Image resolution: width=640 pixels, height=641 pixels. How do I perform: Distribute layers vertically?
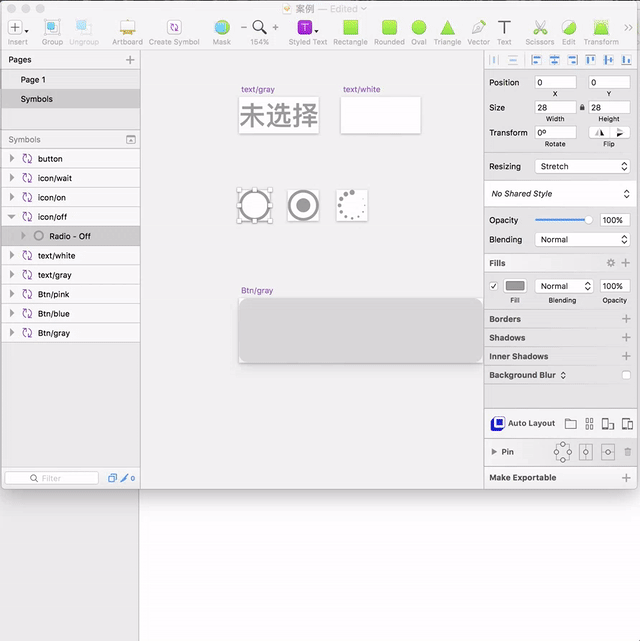pos(513,60)
